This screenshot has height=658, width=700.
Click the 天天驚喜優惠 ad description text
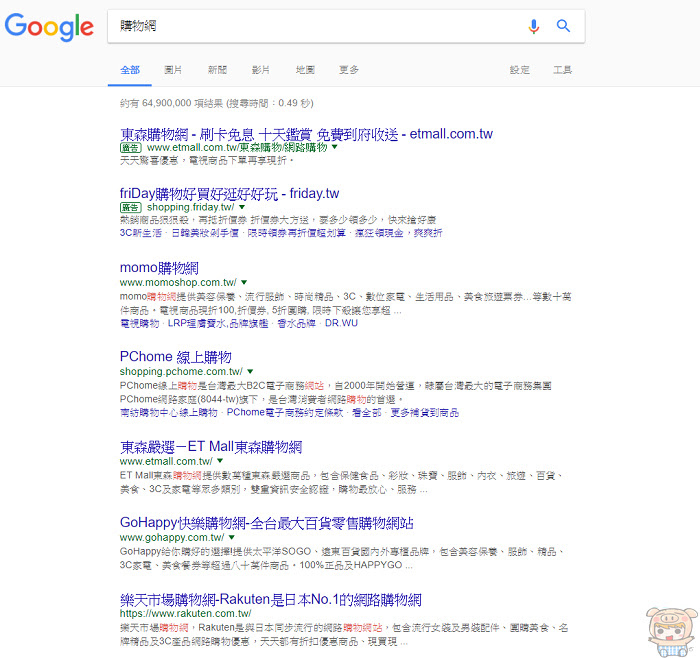tap(207, 160)
